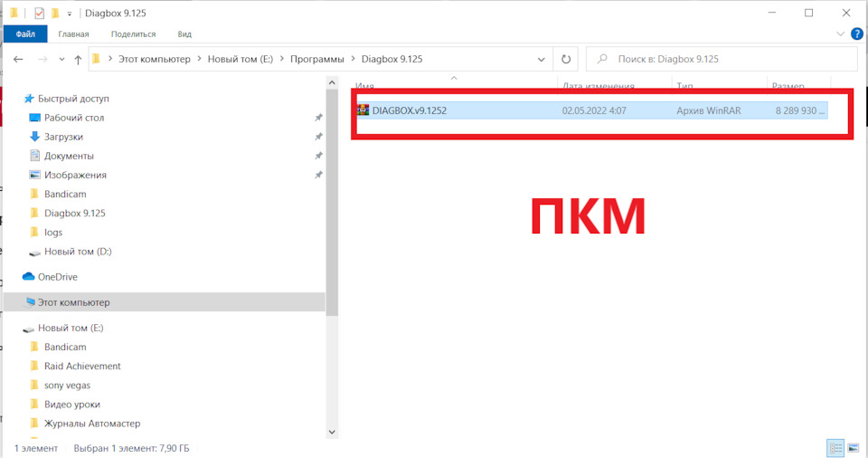Viewport: 868px width, 458px height.
Task: Open Новый том (E:) in navigation pane
Action: (71, 328)
